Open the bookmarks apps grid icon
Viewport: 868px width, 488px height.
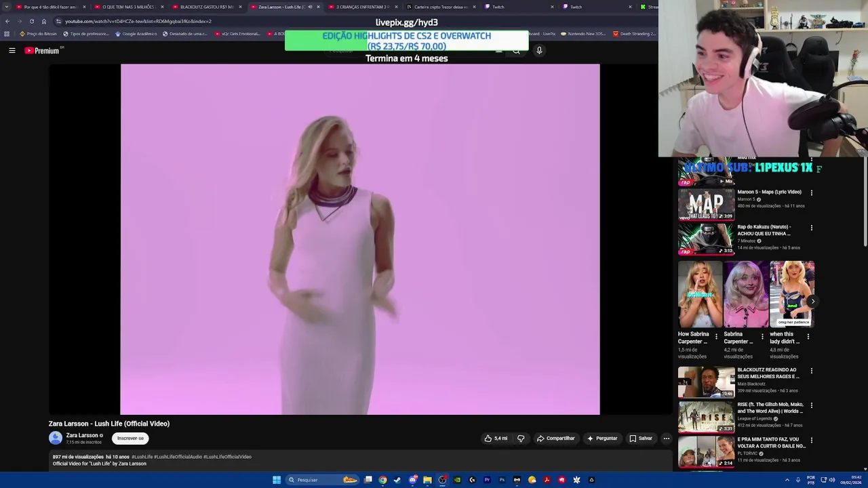click(x=7, y=34)
